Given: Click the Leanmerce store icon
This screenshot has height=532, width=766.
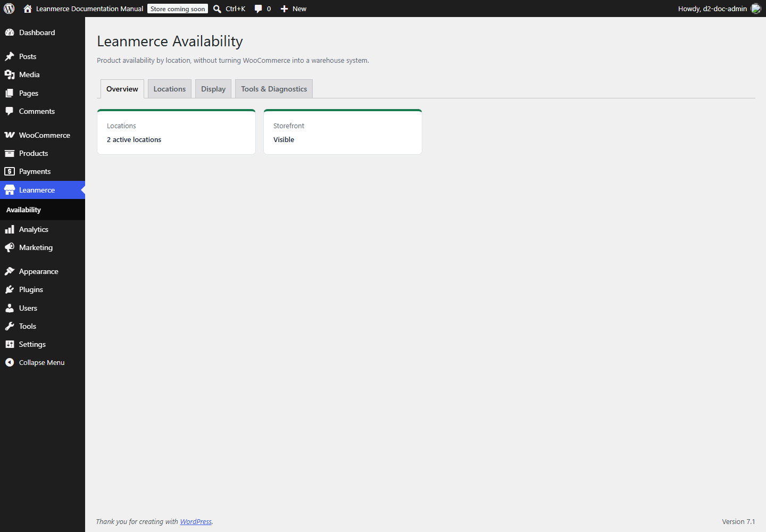Looking at the screenshot, I should pyautogui.click(x=10, y=190).
